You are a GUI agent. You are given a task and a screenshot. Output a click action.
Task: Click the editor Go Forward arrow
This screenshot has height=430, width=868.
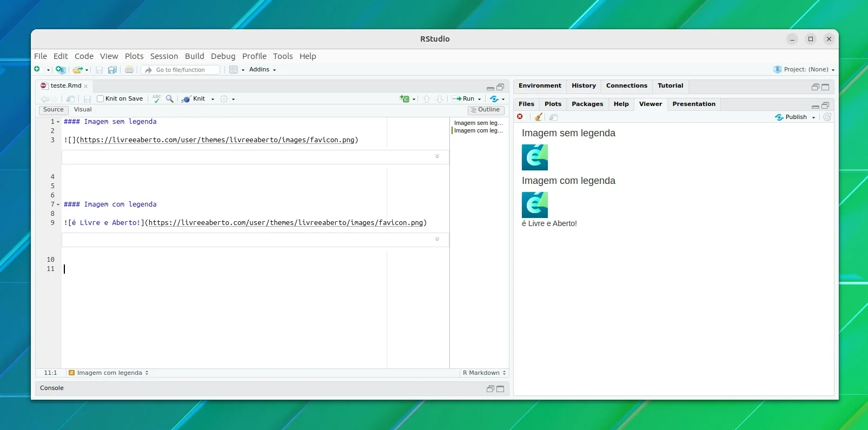[55, 99]
